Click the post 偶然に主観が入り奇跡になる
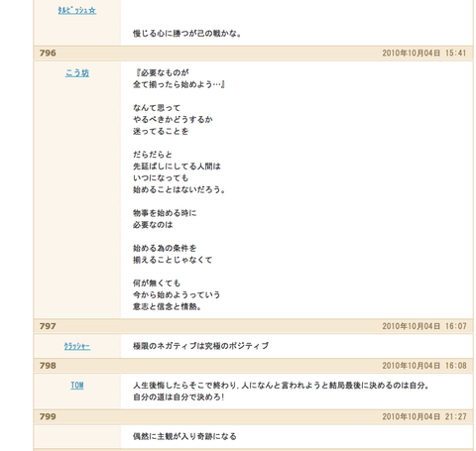This screenshot has width=476, height=451. 184,436
